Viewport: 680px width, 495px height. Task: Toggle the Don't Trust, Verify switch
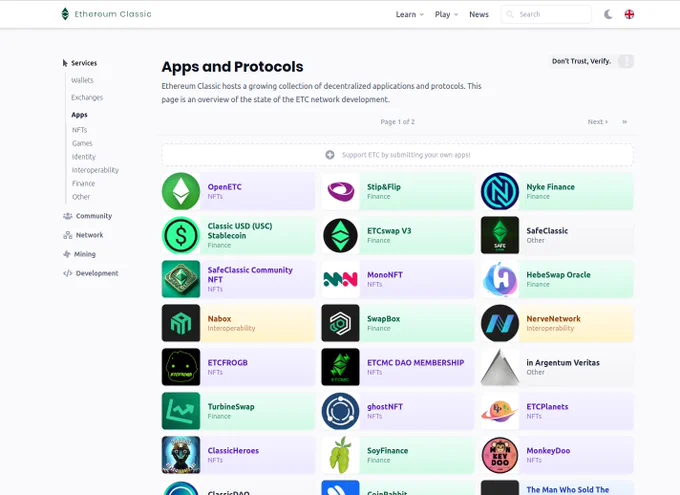[626, 61]
